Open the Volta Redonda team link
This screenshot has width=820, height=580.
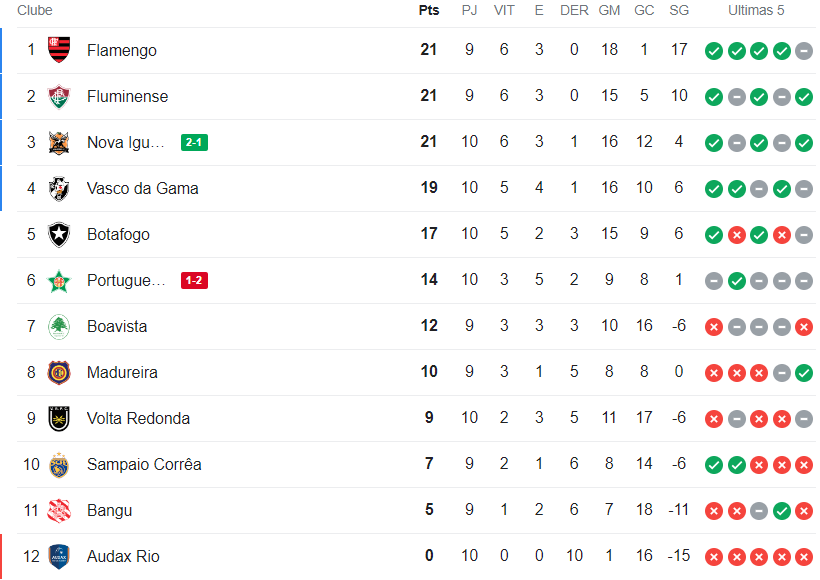click(x=138, y=418)
